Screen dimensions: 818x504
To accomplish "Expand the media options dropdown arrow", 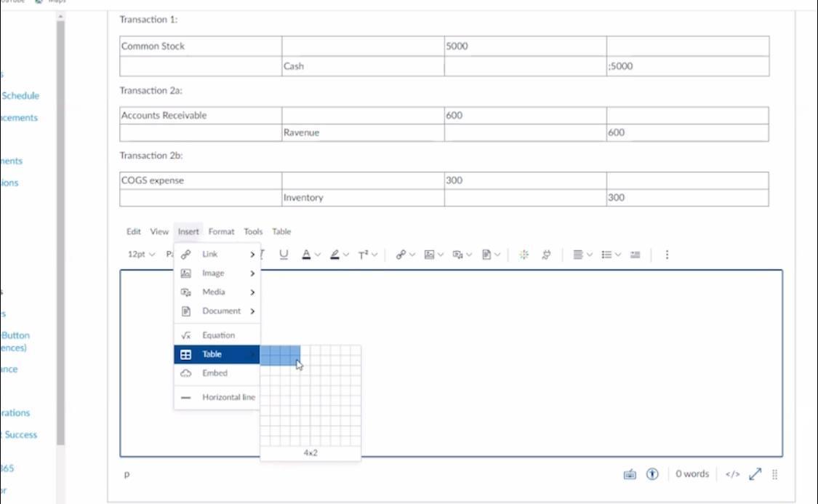I will pos(469,255).
